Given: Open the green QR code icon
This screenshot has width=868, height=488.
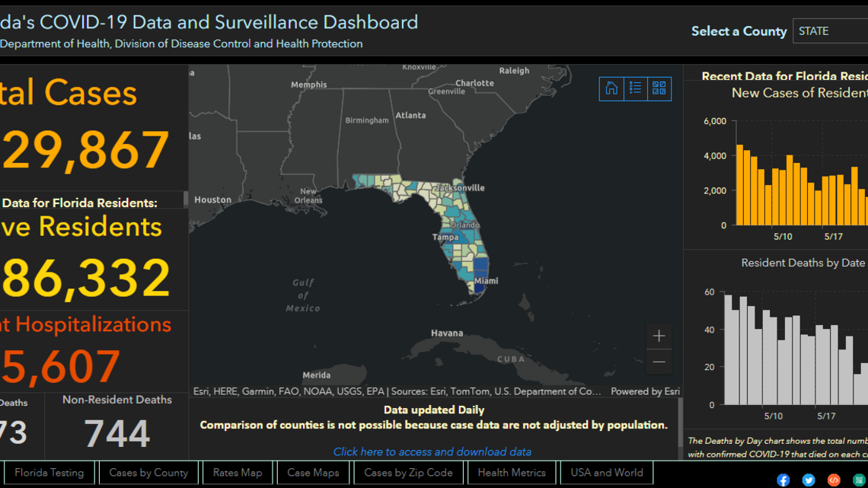Looking at the screenshot, I should tap(859, 480).
